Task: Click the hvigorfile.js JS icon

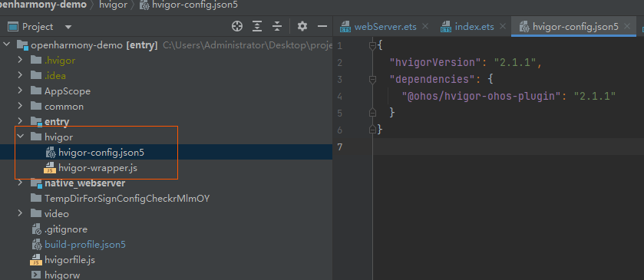Action: [x=36, y=260]
